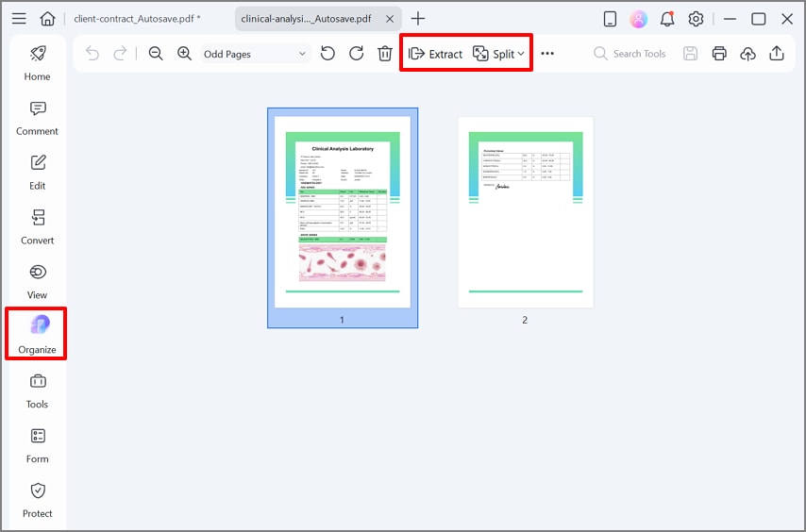This screenshot has height=532, width=806.
Task: Save the document
Action: (x=690, y=54)
